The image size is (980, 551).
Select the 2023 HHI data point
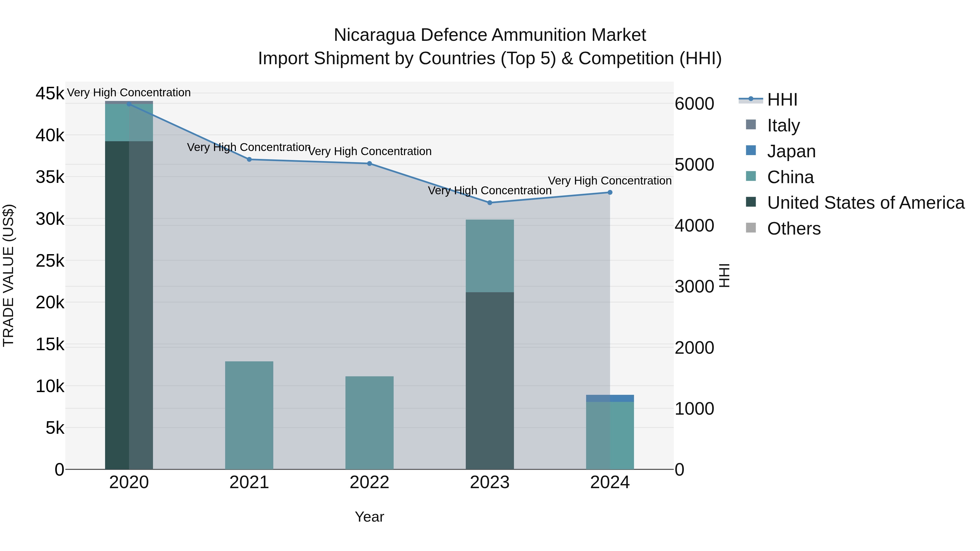[x=490, y=203]
